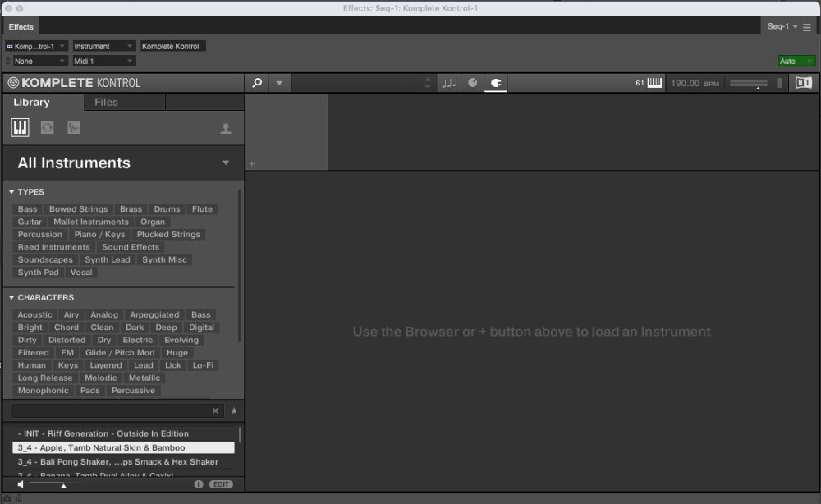Select the Loops icon in Library
Viewport: 821px width, 504px height.
tap(47, 127)
